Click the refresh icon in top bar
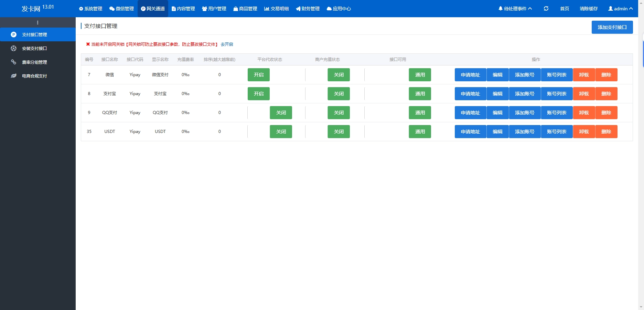The width and height of the screenshot is (644, 310). click(546, 9)
